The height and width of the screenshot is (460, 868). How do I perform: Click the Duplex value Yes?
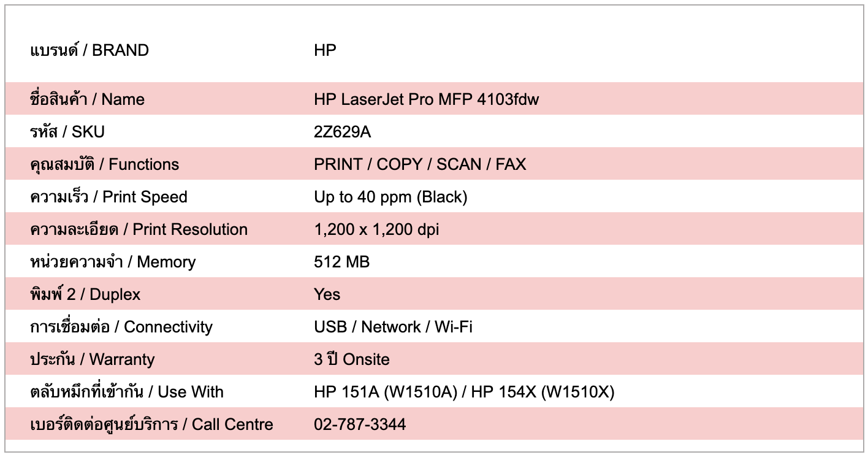(327, 294)
